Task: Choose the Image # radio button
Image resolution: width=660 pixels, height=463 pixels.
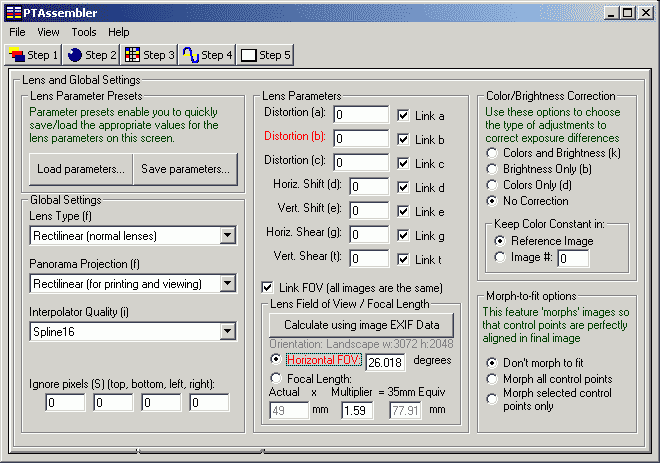Action: pyautogui.click(x=500, y=257)
